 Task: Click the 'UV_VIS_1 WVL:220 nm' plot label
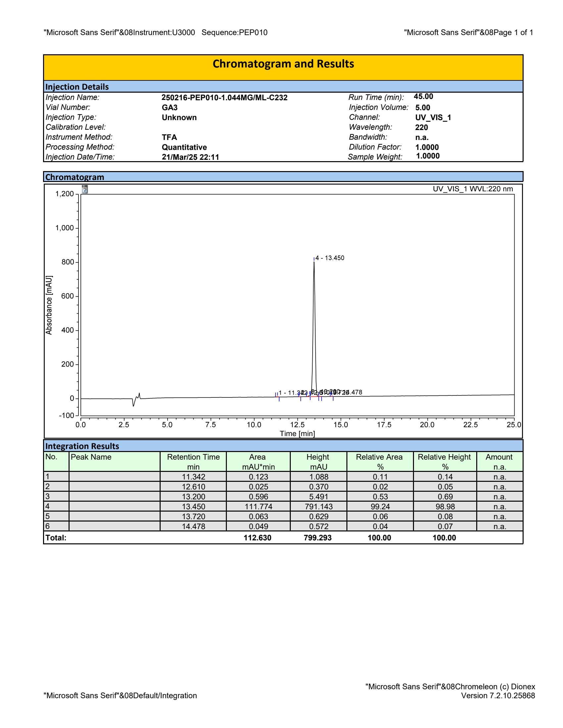(x=473, y=189)
